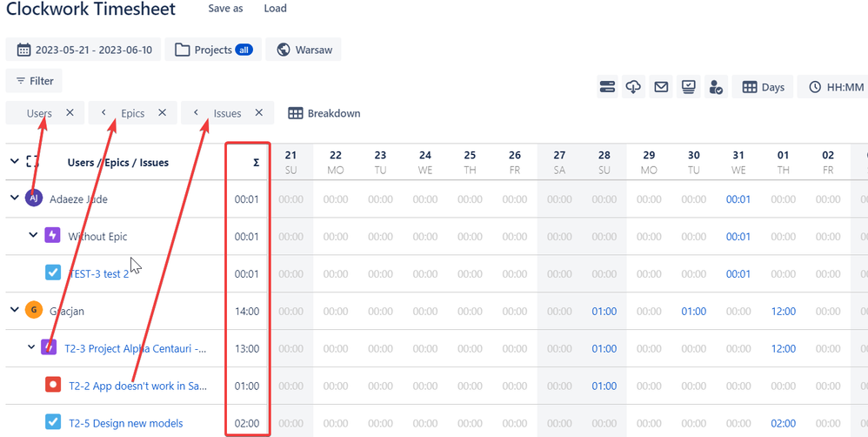Click the monitor with checkmark icon
The image size is (868, 437).
tap(688, 87)
